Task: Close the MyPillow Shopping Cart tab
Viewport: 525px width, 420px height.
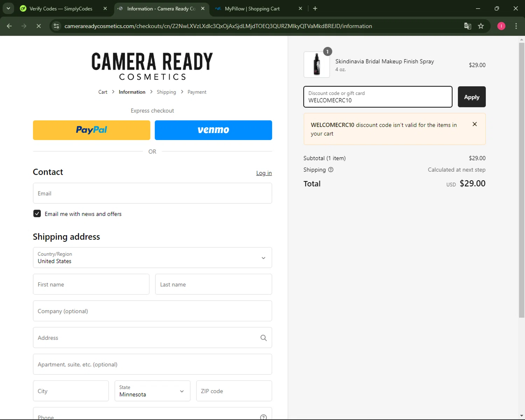Action: (x=300, y=8)
